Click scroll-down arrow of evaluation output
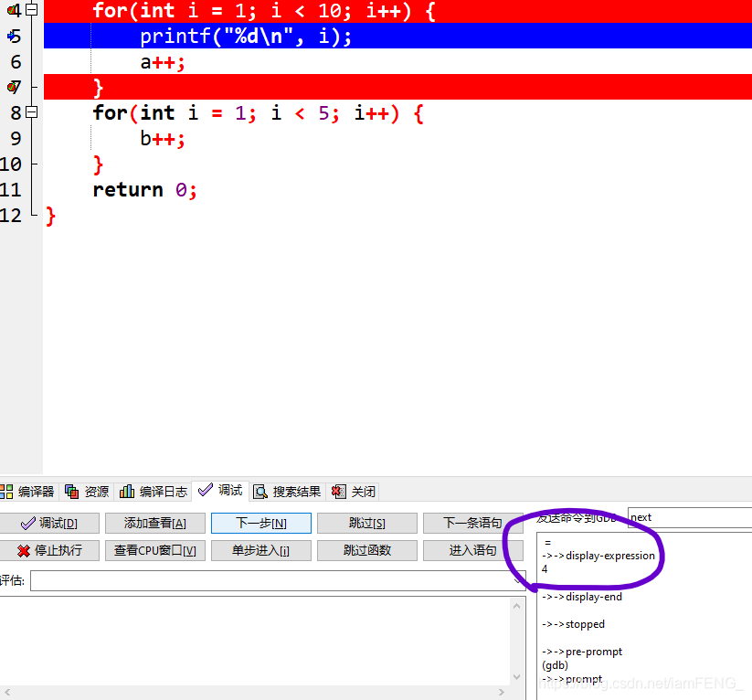 (516, 677)
